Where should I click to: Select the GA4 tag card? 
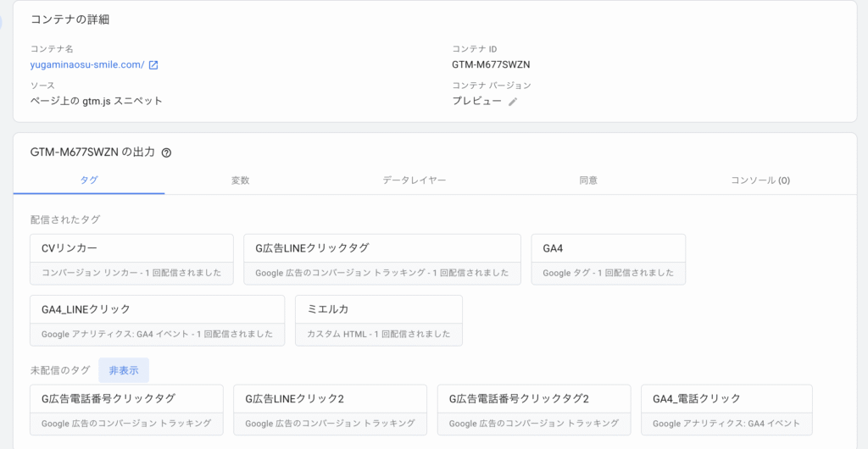608,258
